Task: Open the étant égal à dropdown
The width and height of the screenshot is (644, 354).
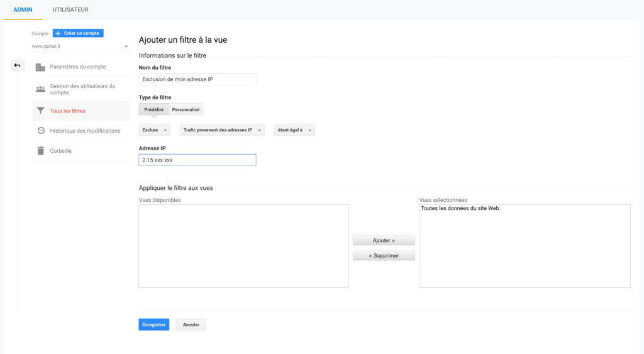Action: 294,130
